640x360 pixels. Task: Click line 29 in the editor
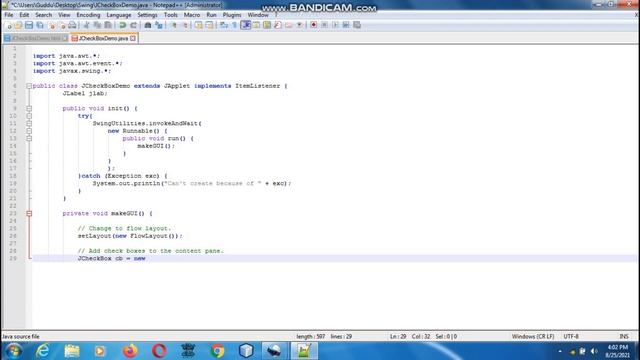point(334,258)
